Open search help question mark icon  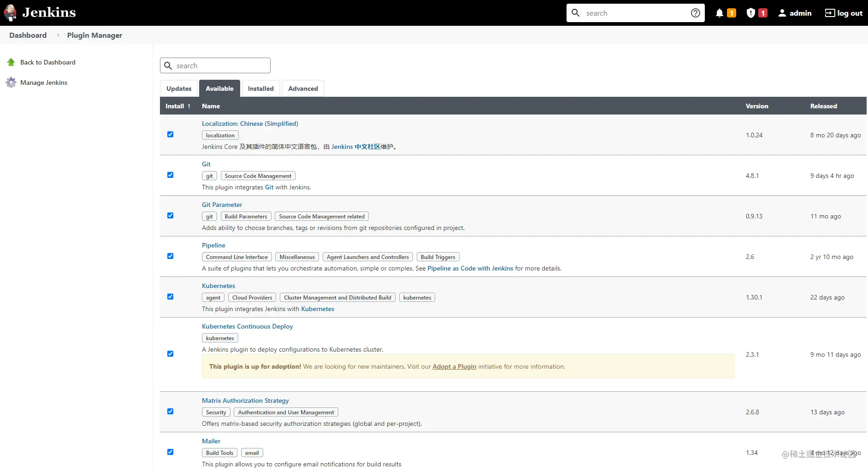[696, 13]
